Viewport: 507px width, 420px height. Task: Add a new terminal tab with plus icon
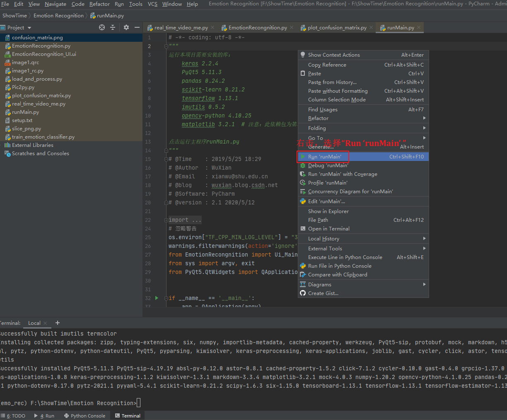click(x=58, y=323)
